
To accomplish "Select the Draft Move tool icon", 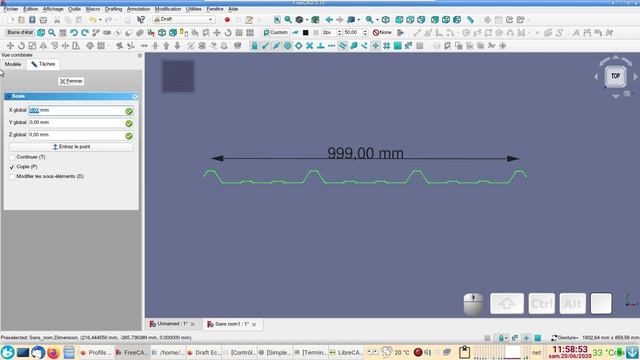I will click(x=10, y=46).
